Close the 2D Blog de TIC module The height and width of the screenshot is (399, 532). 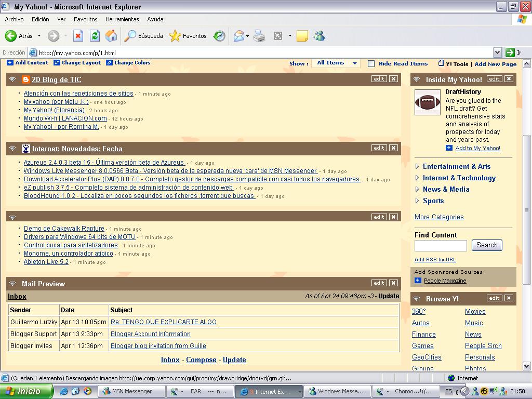[x=394, y=79]
